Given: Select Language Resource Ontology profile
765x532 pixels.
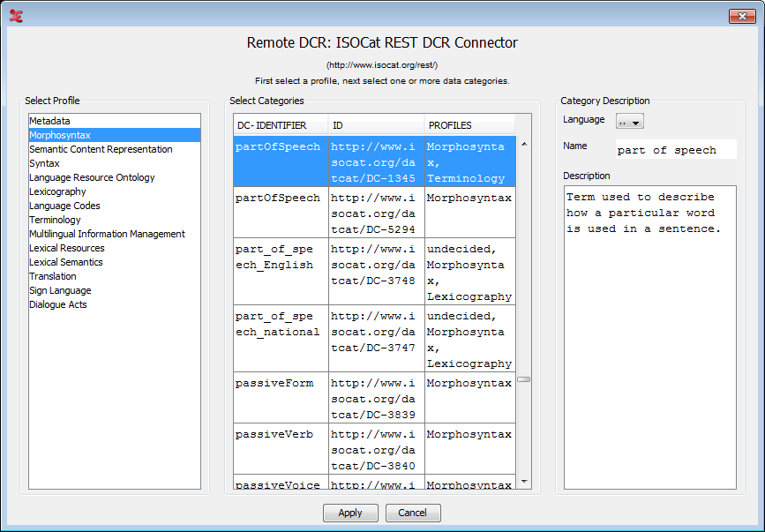Looking at the screenshot, I should click(x=114, y=177).
